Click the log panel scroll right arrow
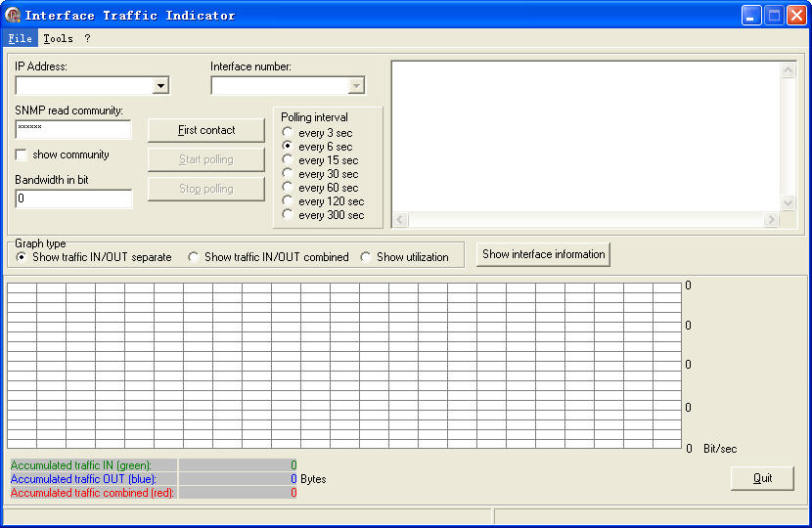This screenshot has height=528, width=812. (x=771, y=219)
